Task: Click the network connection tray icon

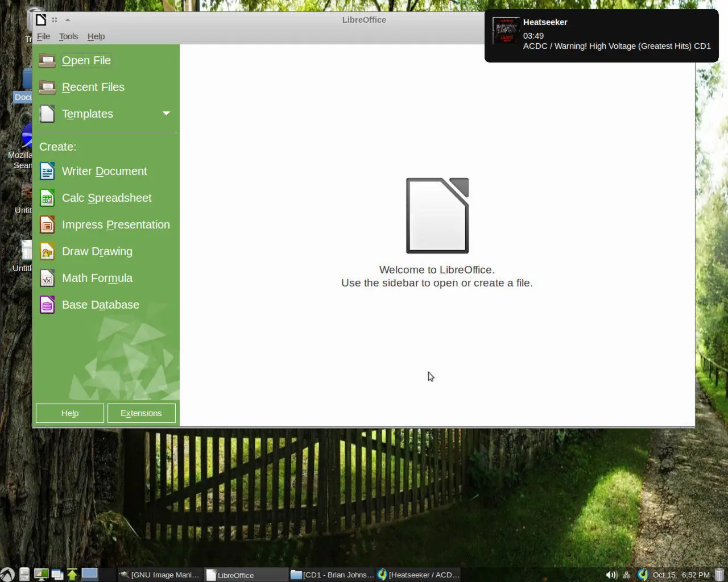Action: [x=626, y=575]
